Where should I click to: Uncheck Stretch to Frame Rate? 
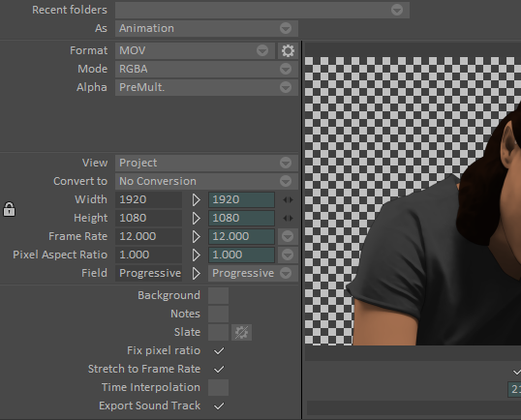[219, 369]
